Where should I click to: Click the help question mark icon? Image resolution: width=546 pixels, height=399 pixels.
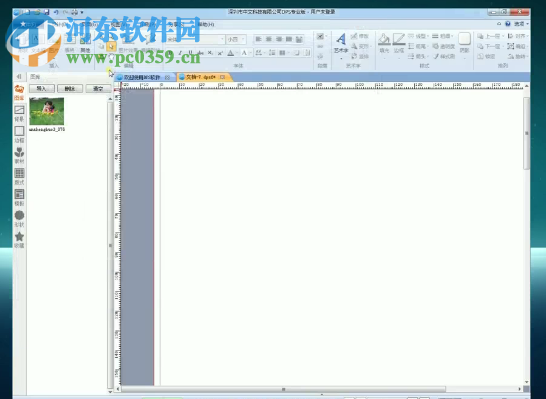click(508, 24)
